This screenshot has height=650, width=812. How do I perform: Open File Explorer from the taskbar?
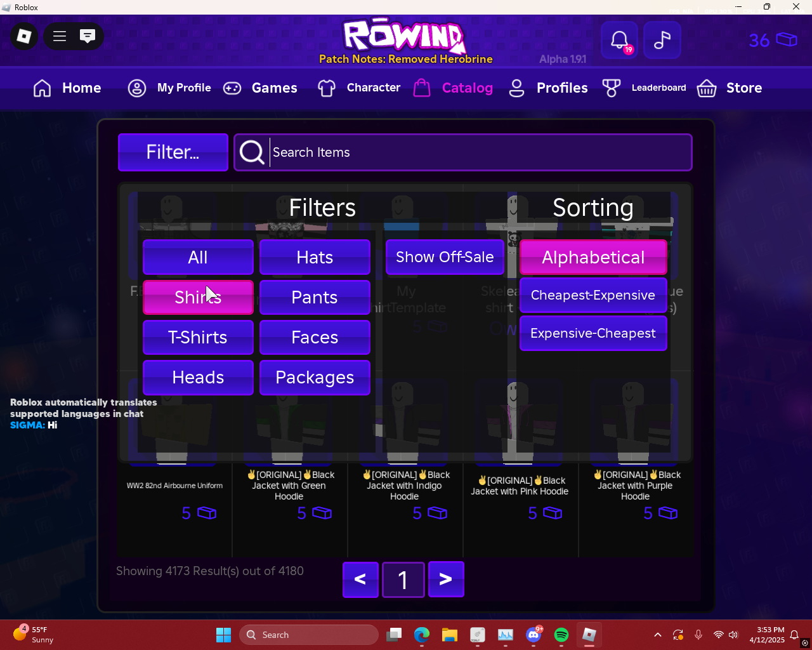tap(450, 635)
